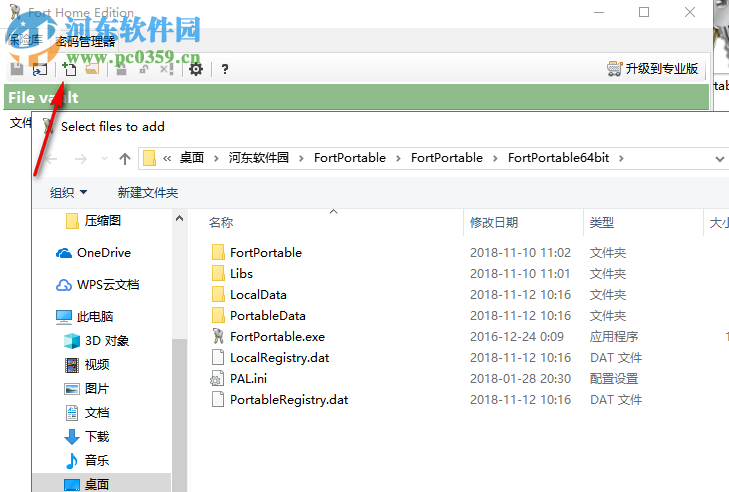The width and height of the screenshot is (729, 492).
Task: Click the WPS云文档 cloud icon
Action: [x=64, y=285]
